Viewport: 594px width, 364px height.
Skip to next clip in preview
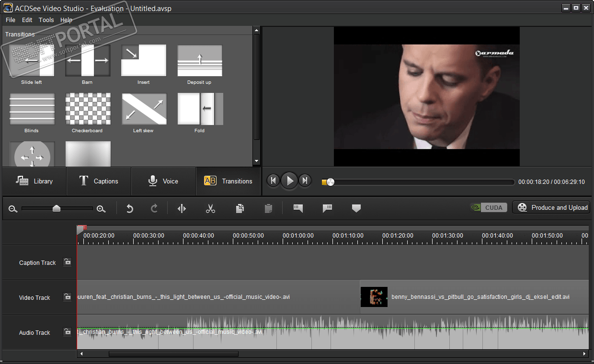click(x=305, y=181)
